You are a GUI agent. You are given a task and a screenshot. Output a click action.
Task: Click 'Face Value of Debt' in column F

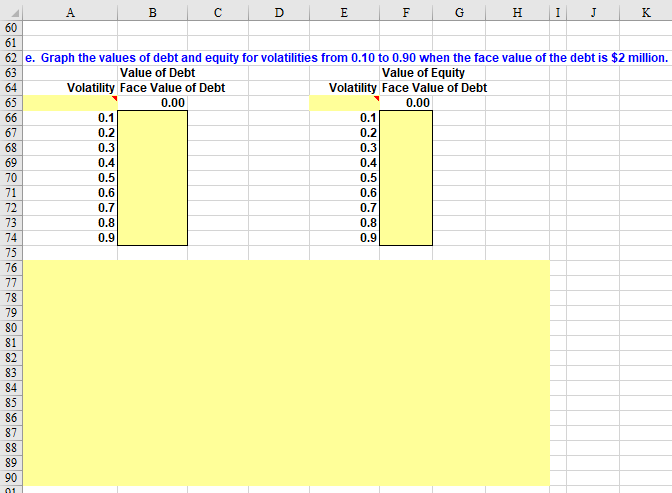(x=434, y=88)
